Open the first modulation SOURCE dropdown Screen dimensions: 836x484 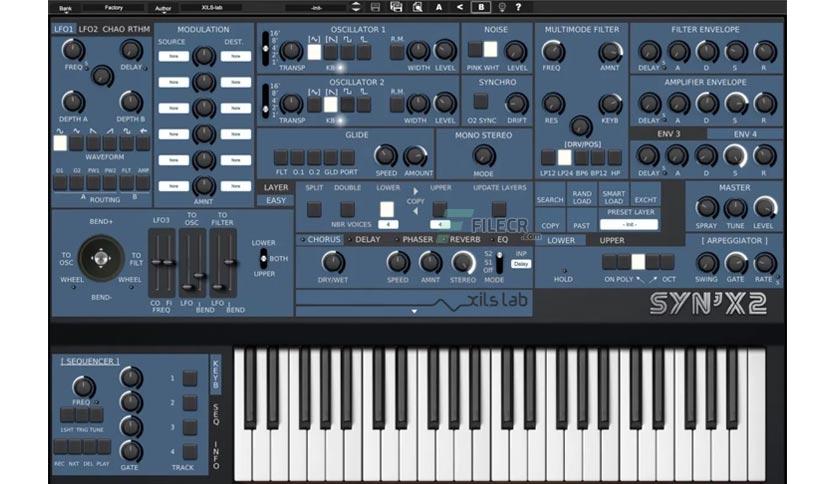174,57
